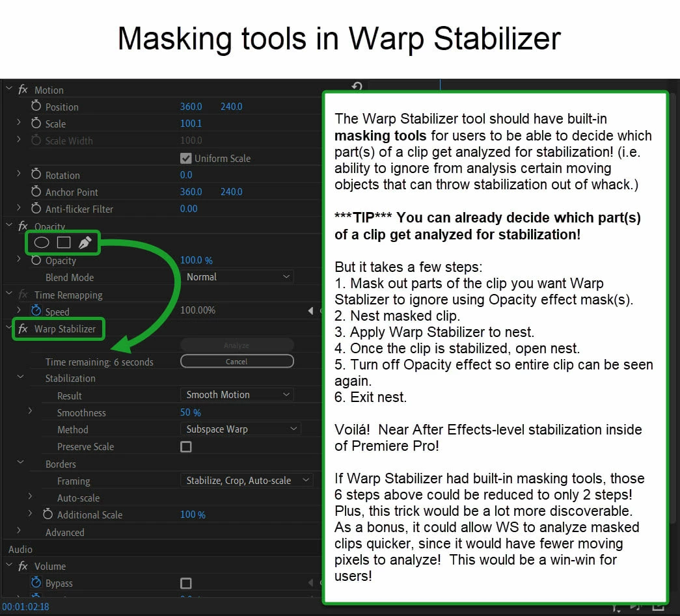Collapse the Time Remapping section
Image resolution: width=680 pixels, height=616 pixels.
point(8,293)
